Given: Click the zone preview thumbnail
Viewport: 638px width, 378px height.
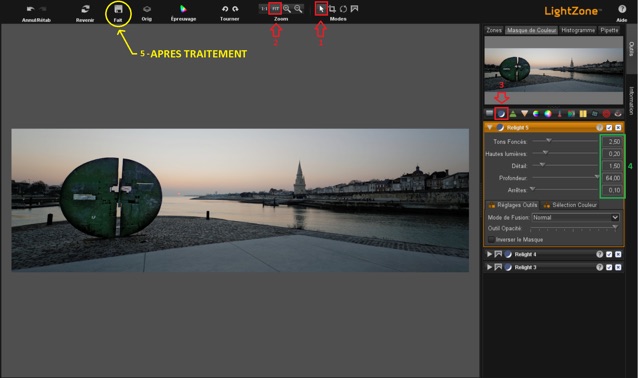Looking at the screenshot, I should click(x=553, y=70).
